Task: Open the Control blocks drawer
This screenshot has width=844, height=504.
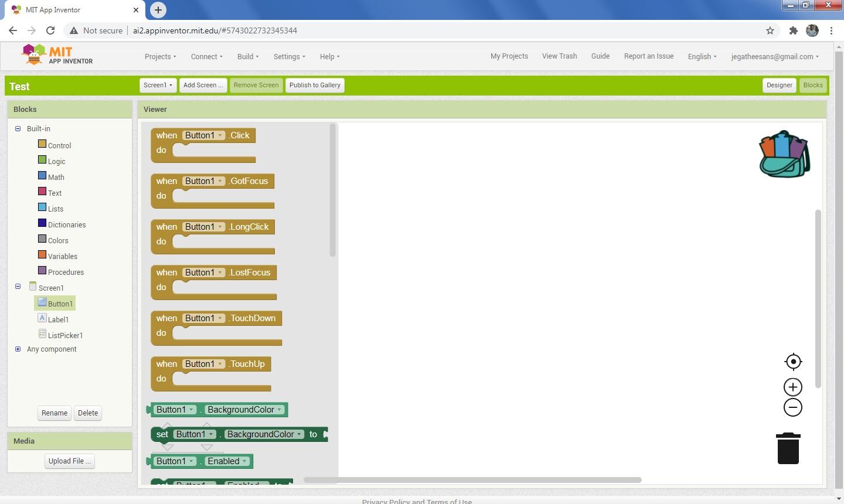Action: coord(59,145)
